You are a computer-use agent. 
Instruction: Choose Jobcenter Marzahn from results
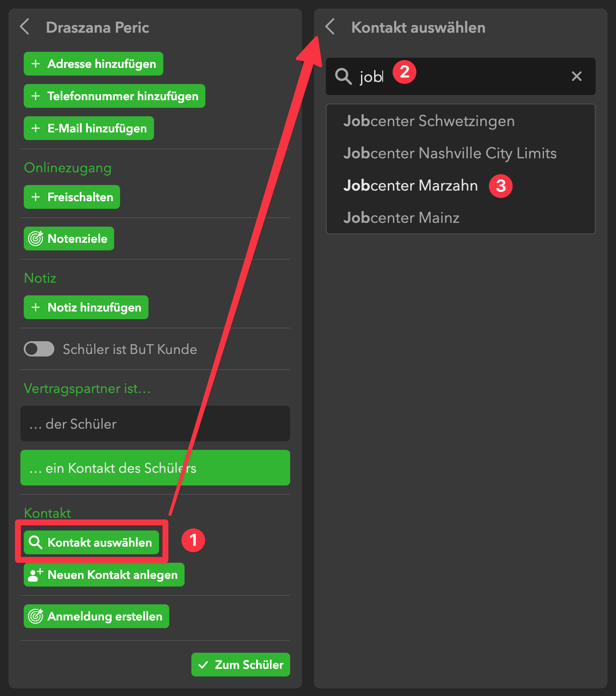coord(410,185)
